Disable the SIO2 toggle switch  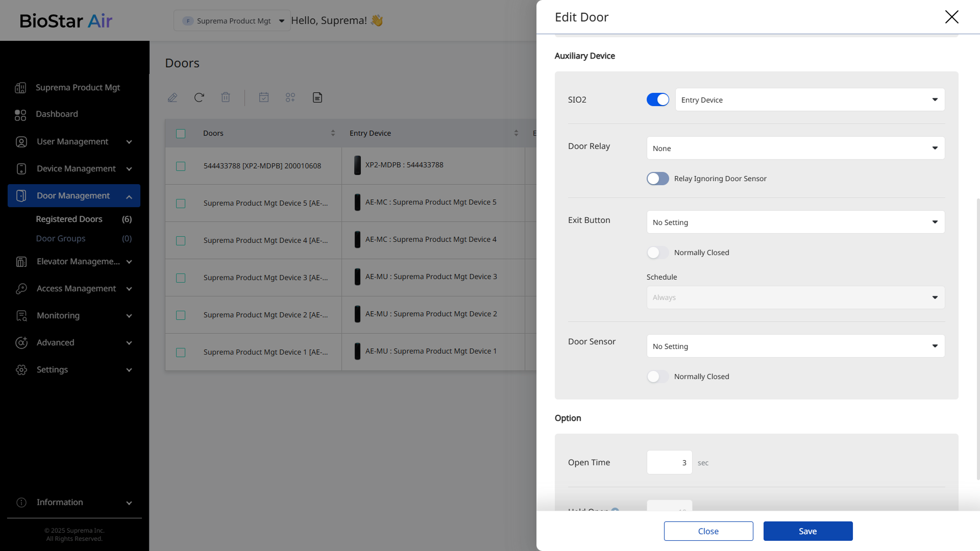pyautogui.click(x=657, y=99)
